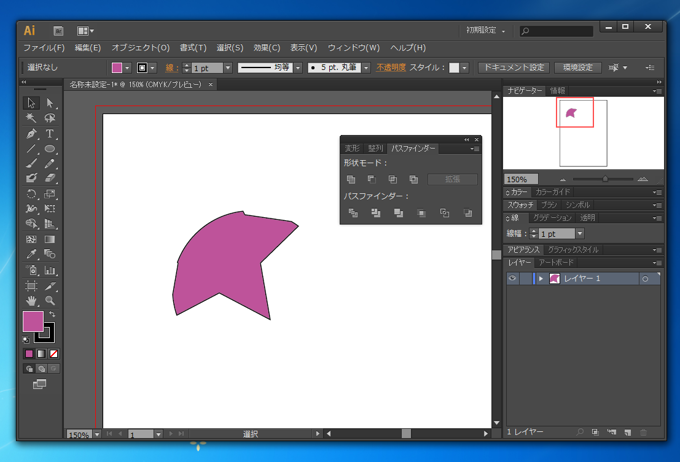The width and height of the screenshot is (680, 462).
Task: Switch to solid Color mode in toolbox
Action: (x=29, y=354)
